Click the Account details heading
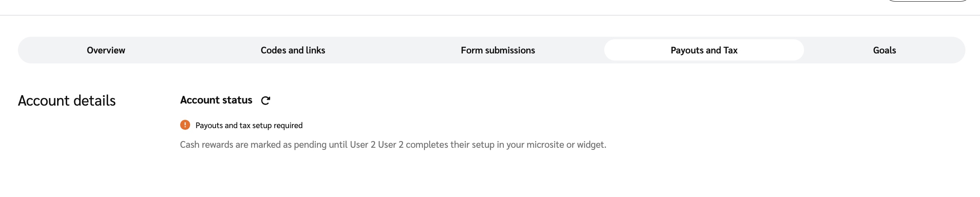This screenshot has width=980, height=197. (x=67, y=101)
